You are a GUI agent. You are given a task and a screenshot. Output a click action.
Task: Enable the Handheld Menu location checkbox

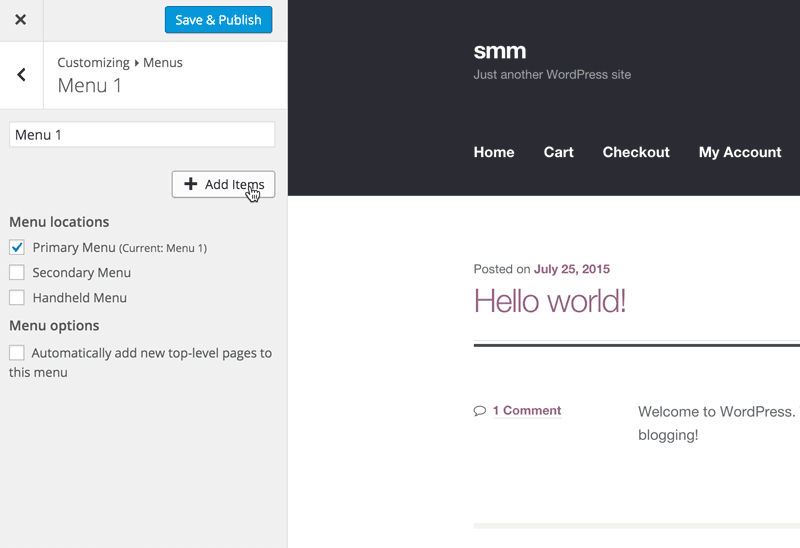(x=17, y=297)
